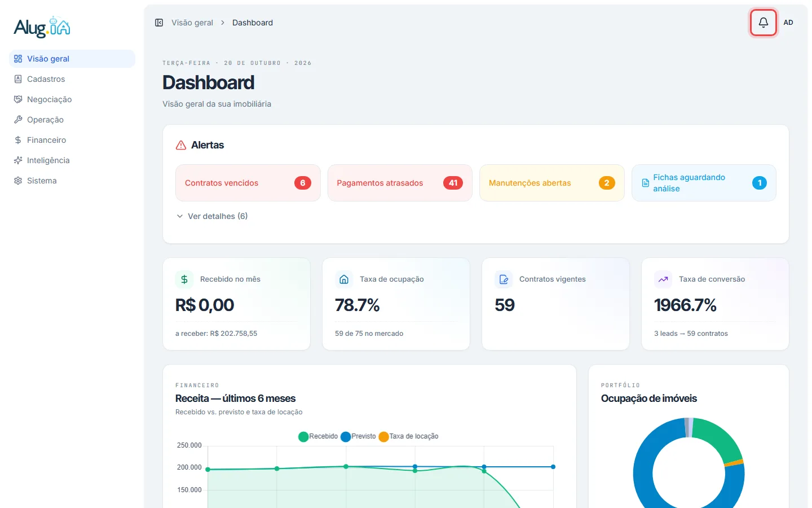This screenshot has height=508, width=812.
Task: Toggle the Recebido legend series
Action: pos(318,436)
